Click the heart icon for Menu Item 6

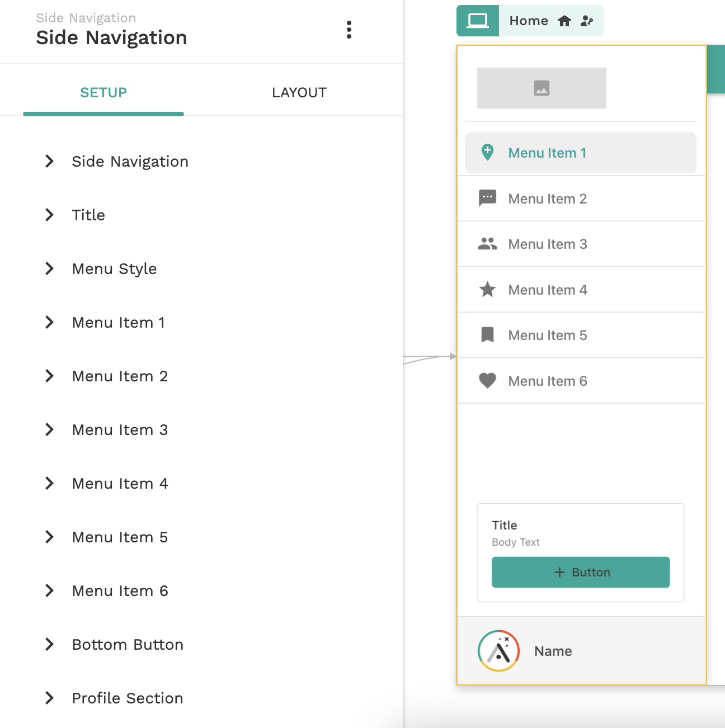point(488,381)
